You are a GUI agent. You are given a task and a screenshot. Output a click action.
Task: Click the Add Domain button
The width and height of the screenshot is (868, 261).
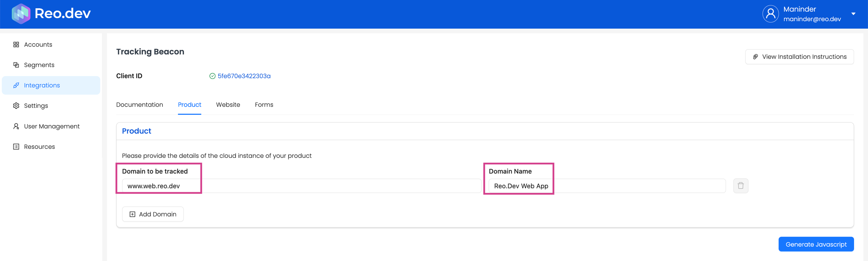click(153, 214)
